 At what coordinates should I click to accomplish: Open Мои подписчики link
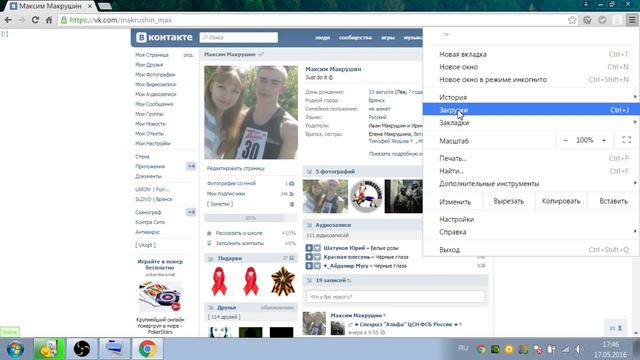tap(226, 193)
